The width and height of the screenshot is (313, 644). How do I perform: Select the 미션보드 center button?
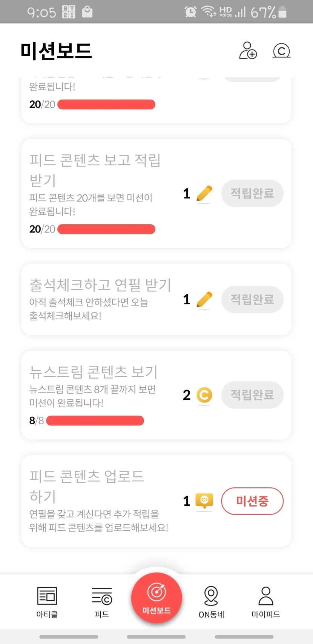[x=156, y=598]
